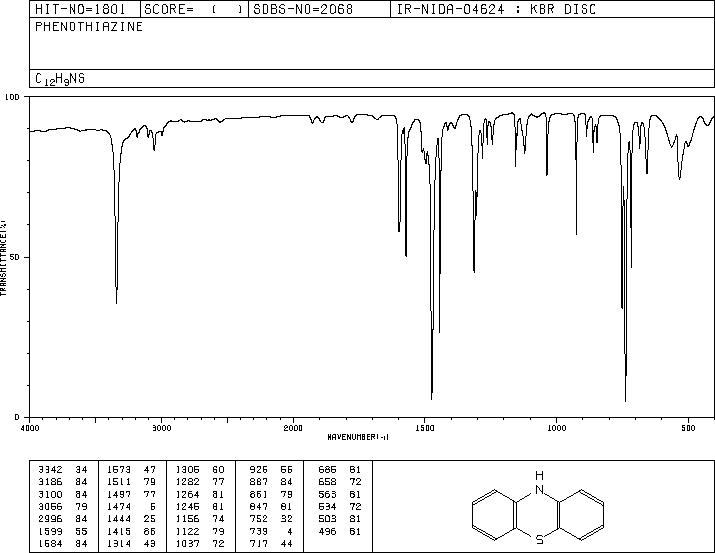This screenshot has width=715, height=553.
Task: Click the 634 peak table entry
Action: coord(340,506)
